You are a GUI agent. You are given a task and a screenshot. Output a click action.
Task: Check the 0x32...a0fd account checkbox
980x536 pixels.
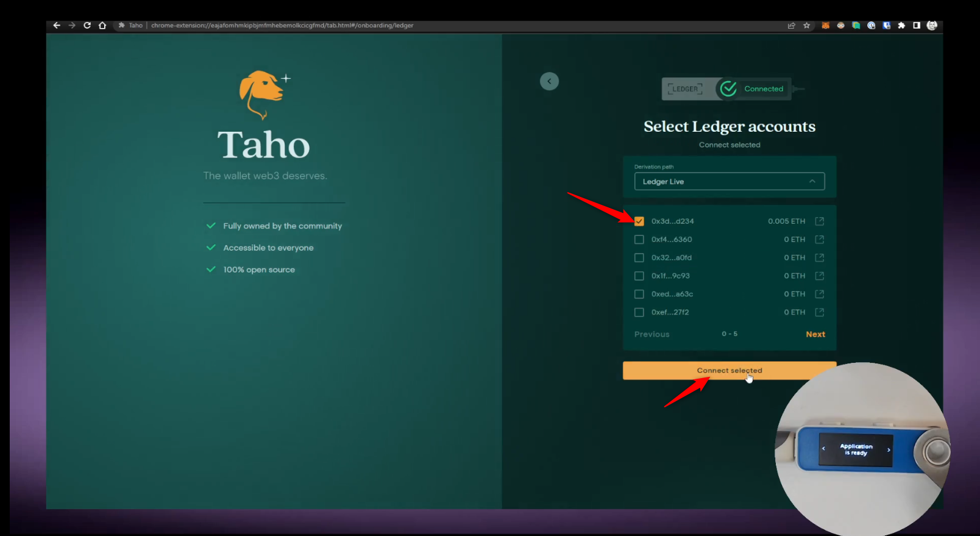639,258
